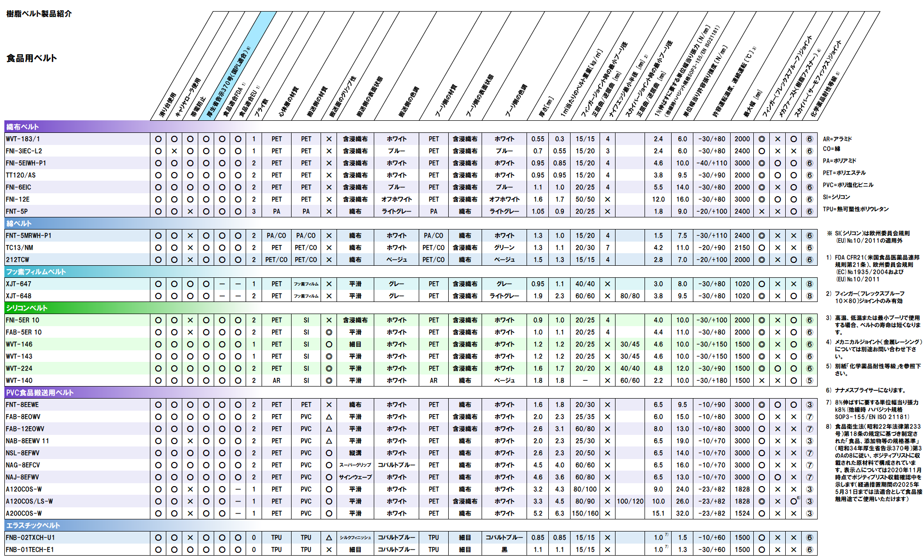The image size is (924, 560).
Task: Click the pulley value 100/120
Action: (x=630, y=501)
